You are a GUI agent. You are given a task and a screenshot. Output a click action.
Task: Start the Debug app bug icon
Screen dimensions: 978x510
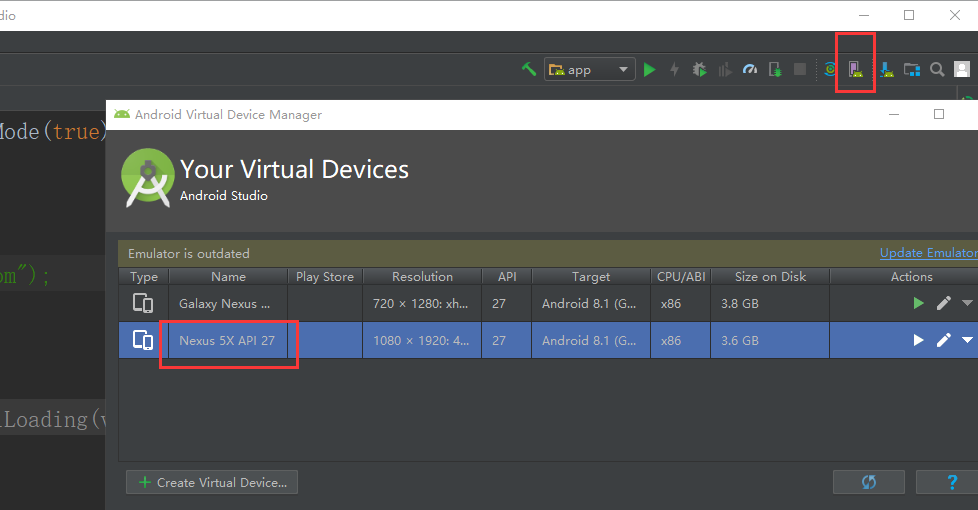(700, 69)
